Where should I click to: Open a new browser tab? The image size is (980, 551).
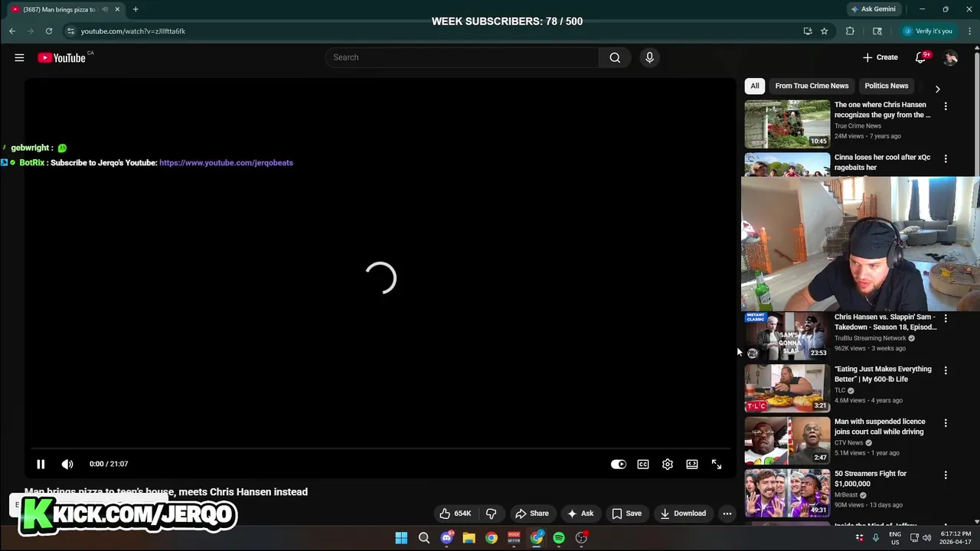tap(136, 9)
